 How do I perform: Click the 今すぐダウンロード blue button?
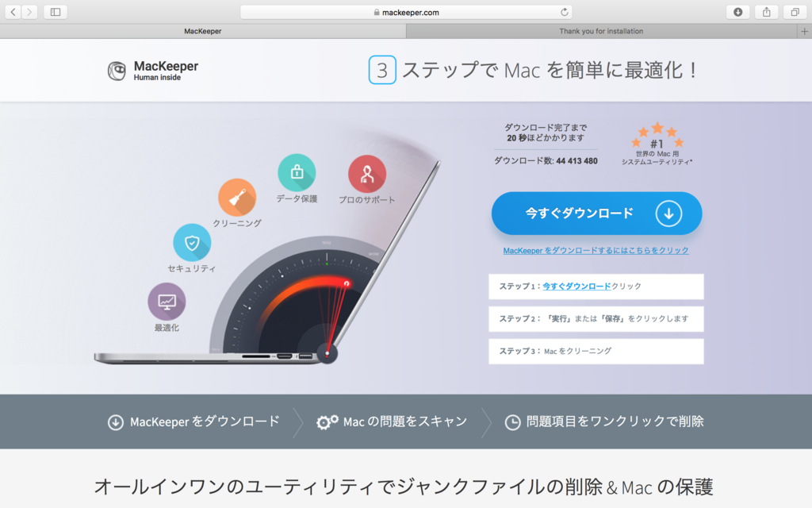pyautogui.click(x=596, y=214)
